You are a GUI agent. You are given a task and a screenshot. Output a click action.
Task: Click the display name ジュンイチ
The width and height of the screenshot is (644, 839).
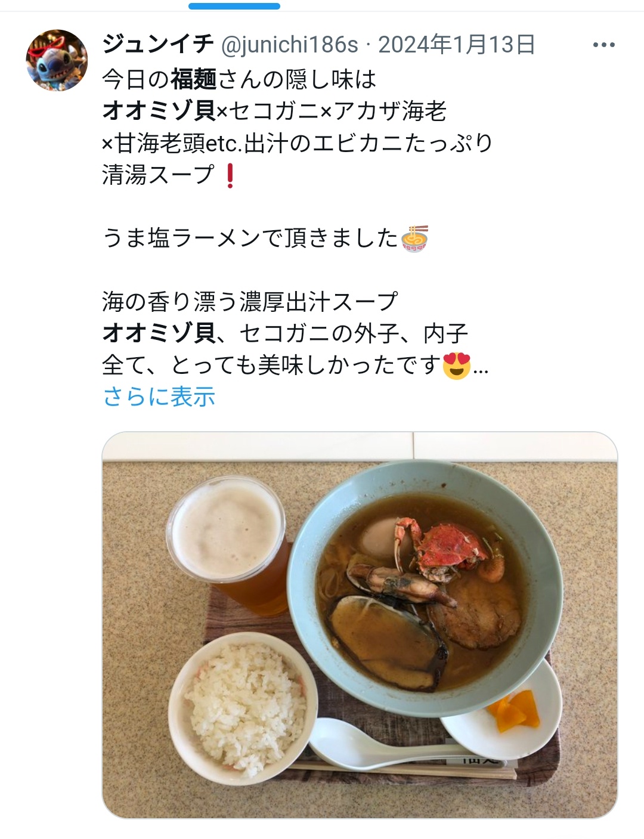(x=158, y=44)
